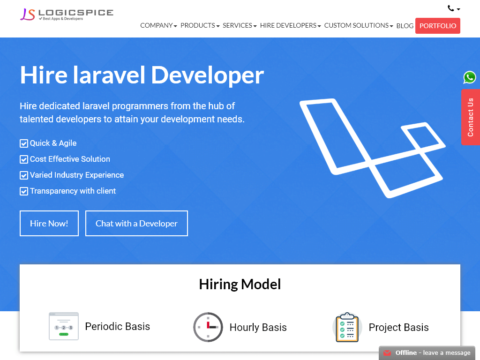
Task: Click the envelope icon in offline chat bar
Action: click(387, 353)
